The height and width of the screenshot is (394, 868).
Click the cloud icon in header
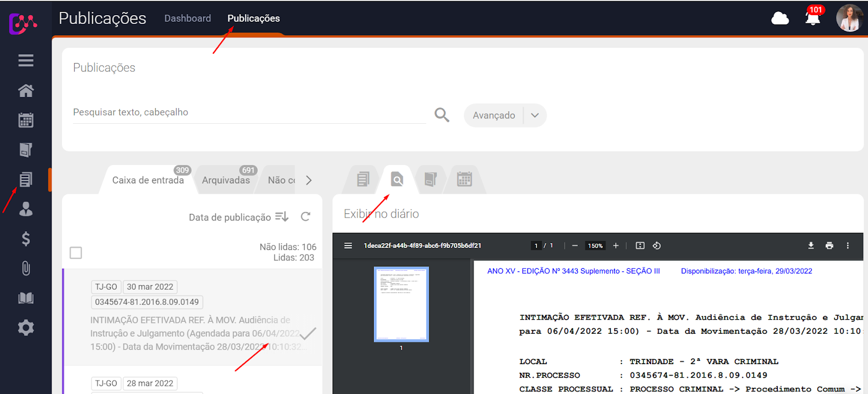click(780, 18)
